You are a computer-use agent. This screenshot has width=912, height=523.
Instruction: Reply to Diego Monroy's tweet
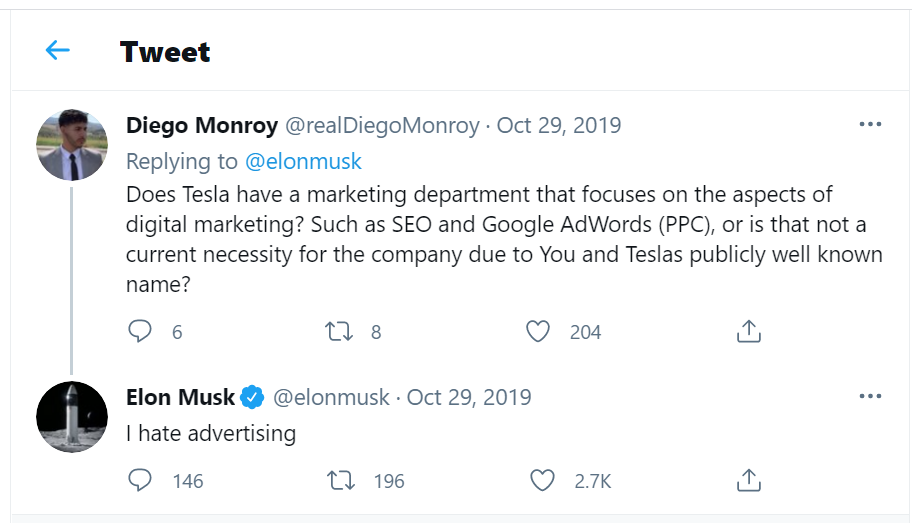pos(141,331)
